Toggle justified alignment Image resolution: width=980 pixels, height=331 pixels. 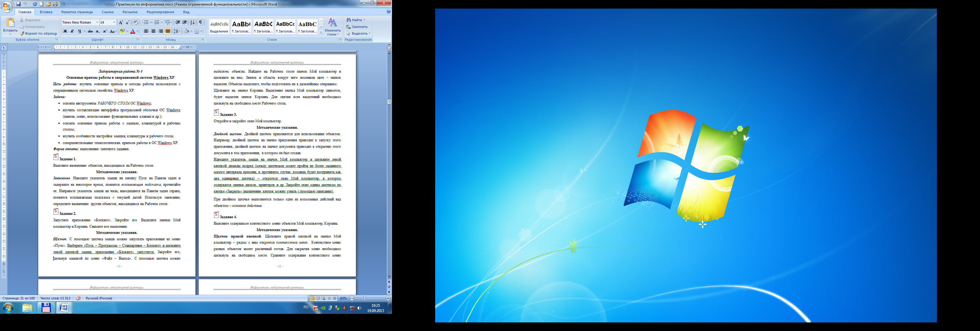(168, 31)
